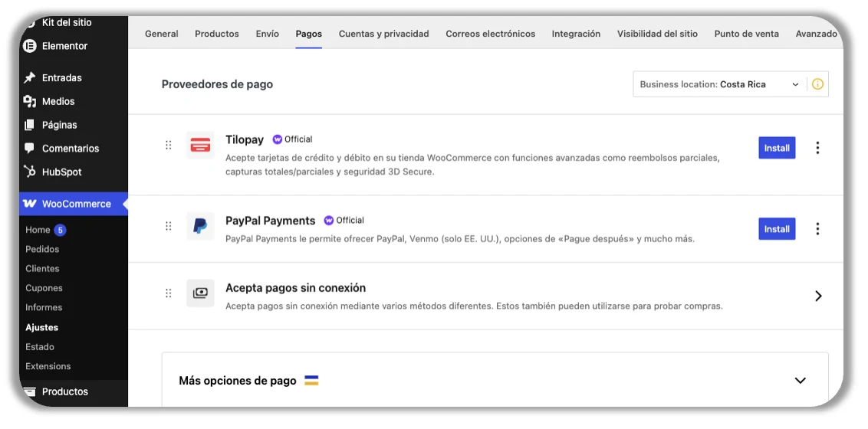This screenshot has width=868, height=429.
Task: Go to the Correos electrónicos tab
Action: pyautogui.click(x=491, y=34)
